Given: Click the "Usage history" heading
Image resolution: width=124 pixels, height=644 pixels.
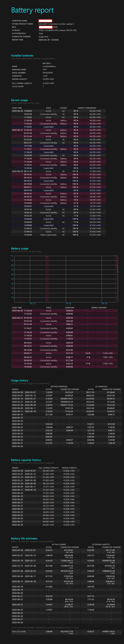Looking at the screenshot, I should click(x=20, y=380).
